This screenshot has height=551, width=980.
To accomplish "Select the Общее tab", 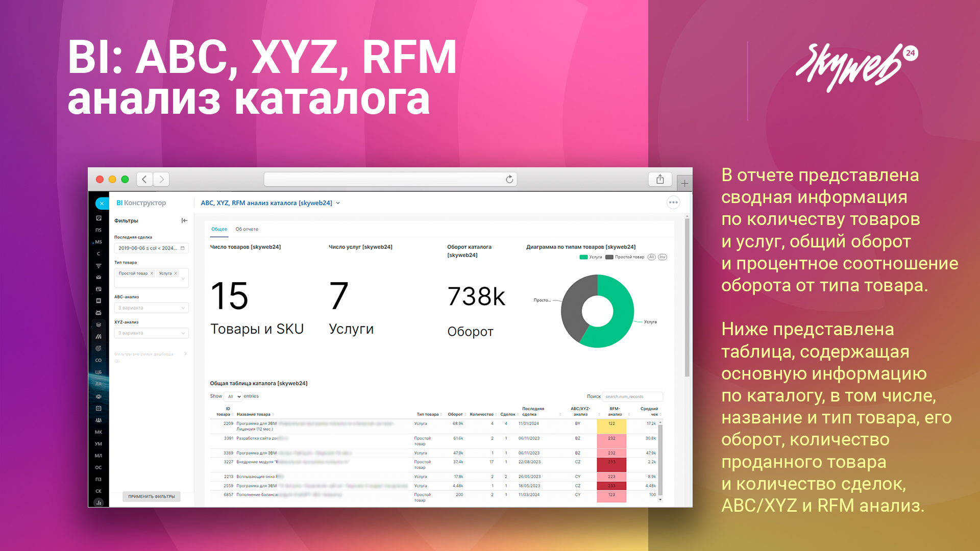I will tap(219, 230).
